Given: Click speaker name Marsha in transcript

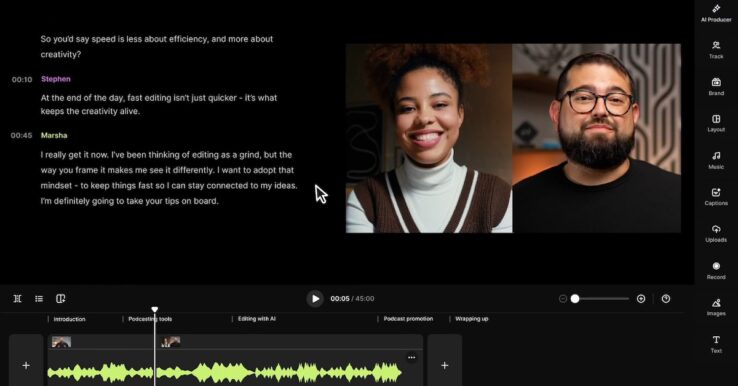Looking at the screenshot, I should click(x=54, y=135).
